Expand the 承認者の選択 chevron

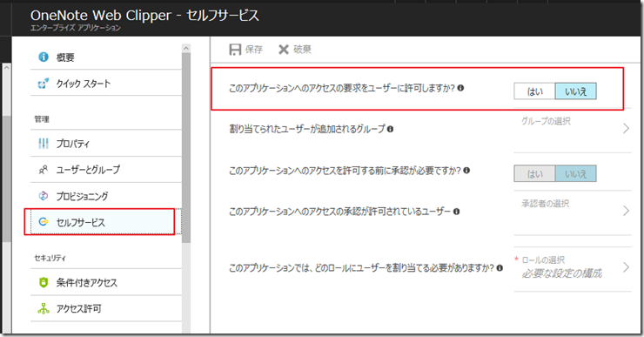tap(626, 211)
